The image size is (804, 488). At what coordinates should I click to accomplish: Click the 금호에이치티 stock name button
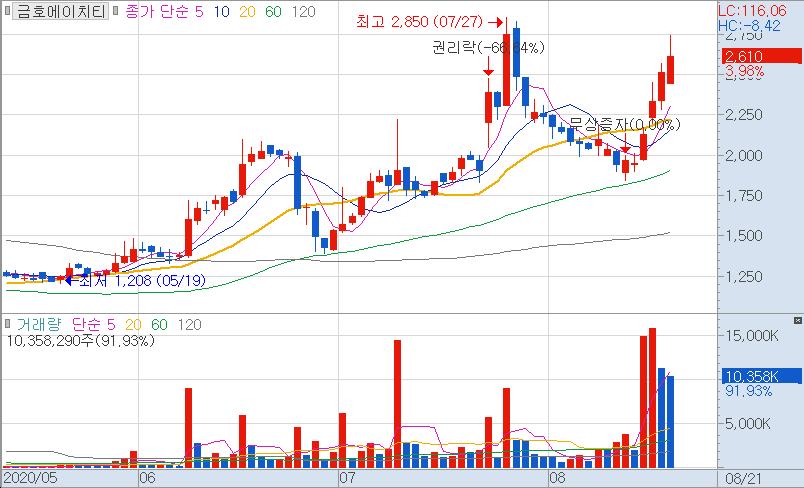tap(61, 11)
